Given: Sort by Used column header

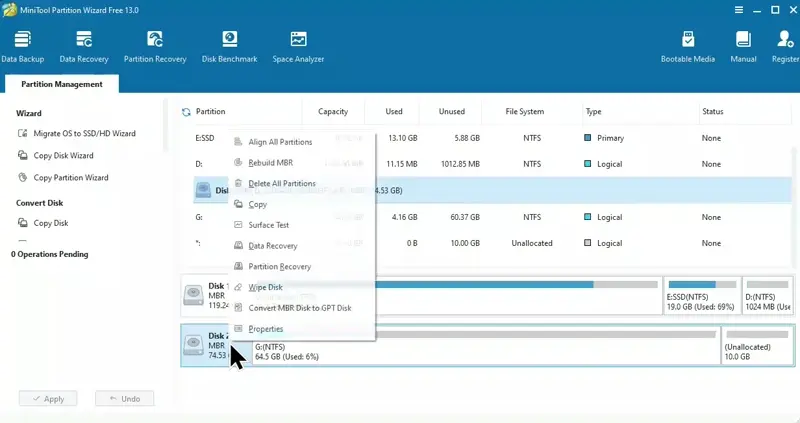Looking at the screenshot, I should (393, 111).
